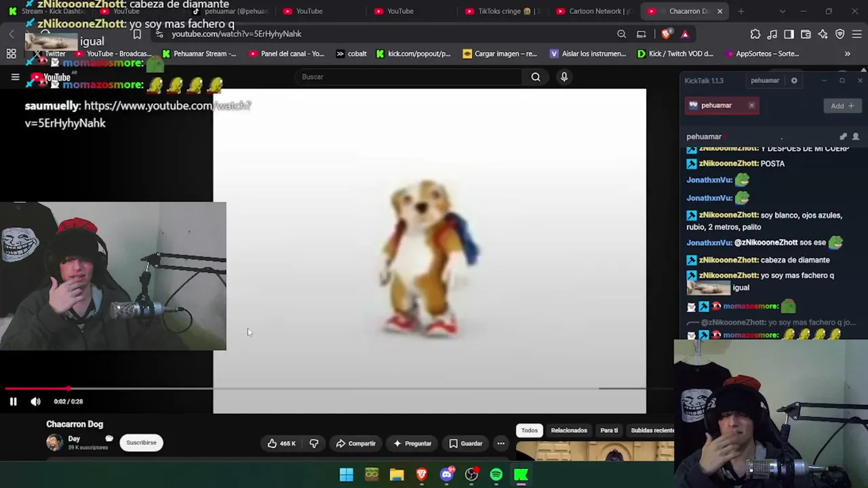This screenshot has height=488, width=868.
Task: Show more bookmarks with the double chevron
Action: 847,54
